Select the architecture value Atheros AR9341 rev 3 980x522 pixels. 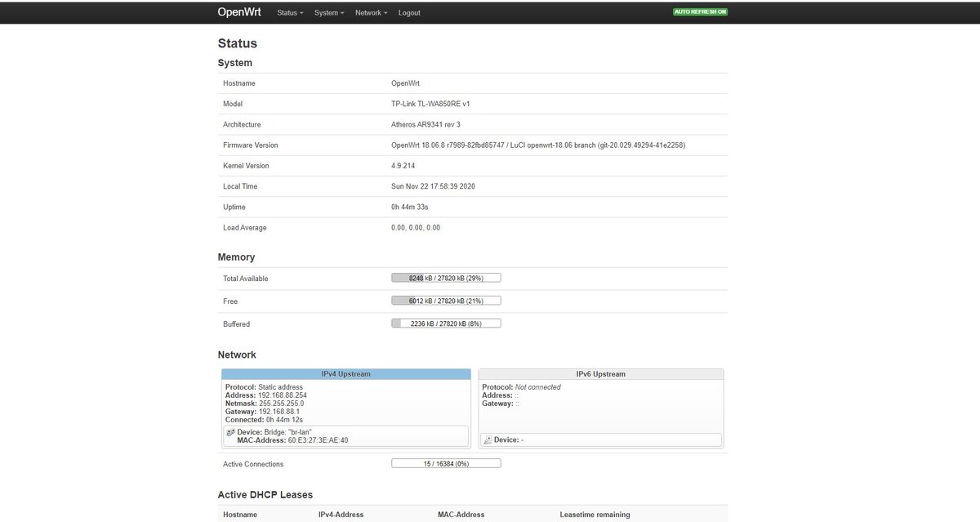425,124
